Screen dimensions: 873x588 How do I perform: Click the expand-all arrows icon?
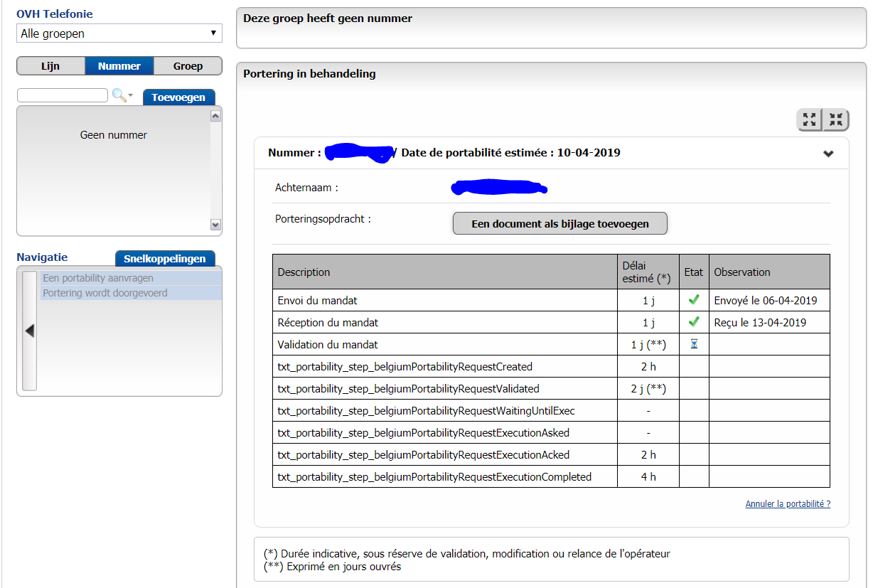(x=809, y=119)
